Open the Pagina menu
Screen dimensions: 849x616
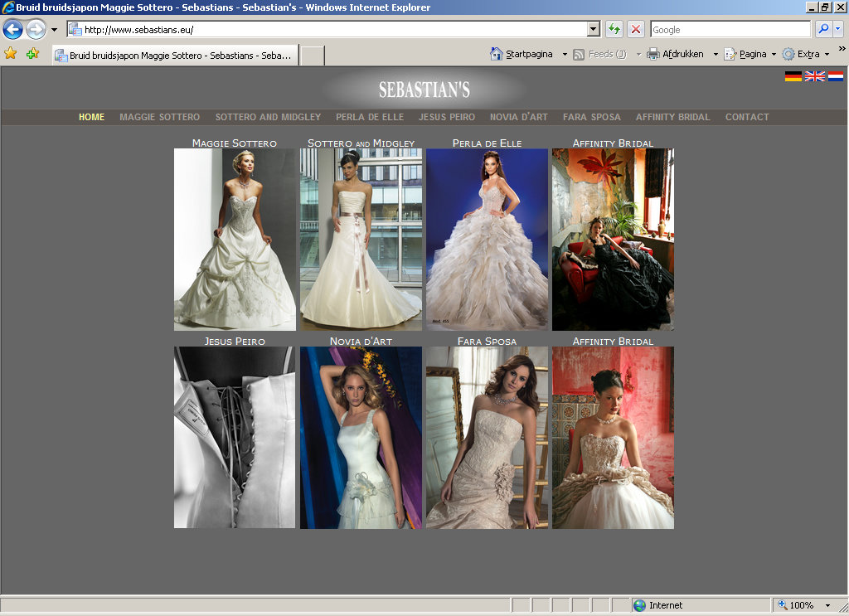(750, 54)
